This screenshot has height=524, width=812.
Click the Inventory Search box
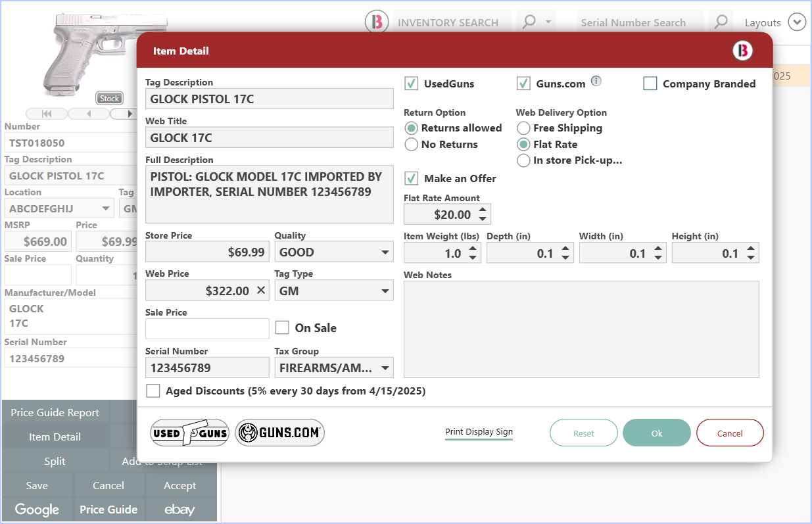[453, 22]
